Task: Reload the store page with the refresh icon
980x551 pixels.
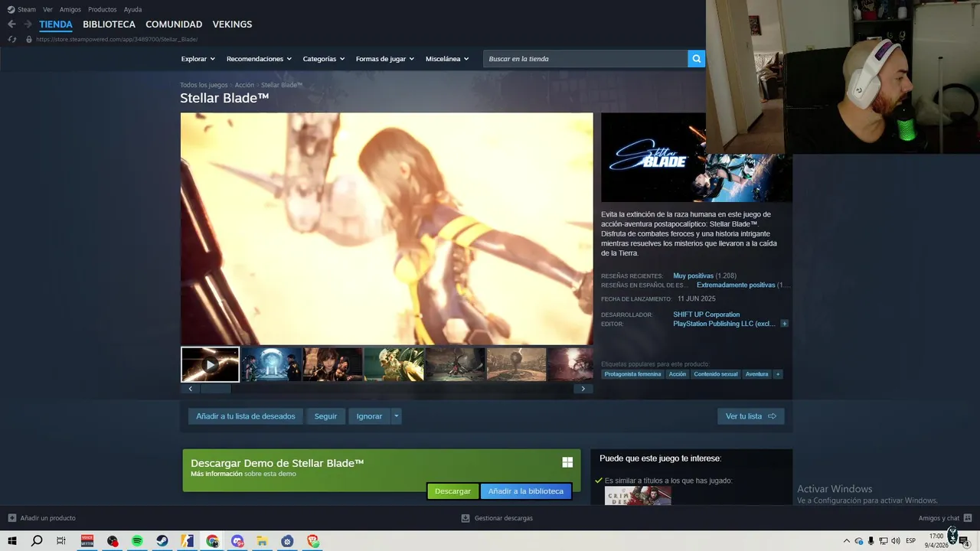Action: coord(11,39)
